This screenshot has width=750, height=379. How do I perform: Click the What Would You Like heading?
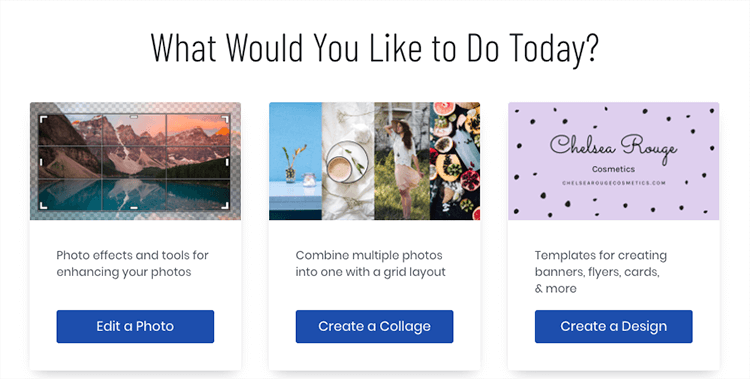[375, 48]
